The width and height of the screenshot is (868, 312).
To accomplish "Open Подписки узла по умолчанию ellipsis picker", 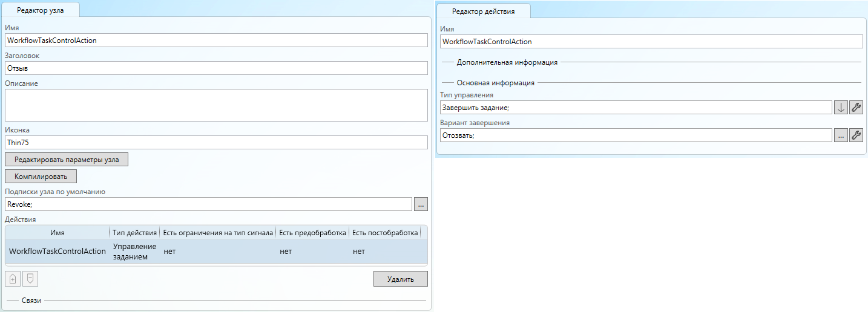I will [x=421, y=204].
